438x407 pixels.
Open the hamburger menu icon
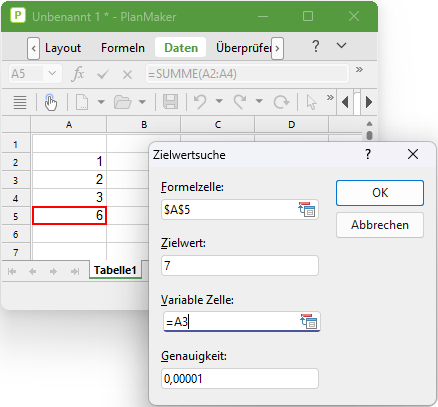pyautogui.click(x=20, y=102)
